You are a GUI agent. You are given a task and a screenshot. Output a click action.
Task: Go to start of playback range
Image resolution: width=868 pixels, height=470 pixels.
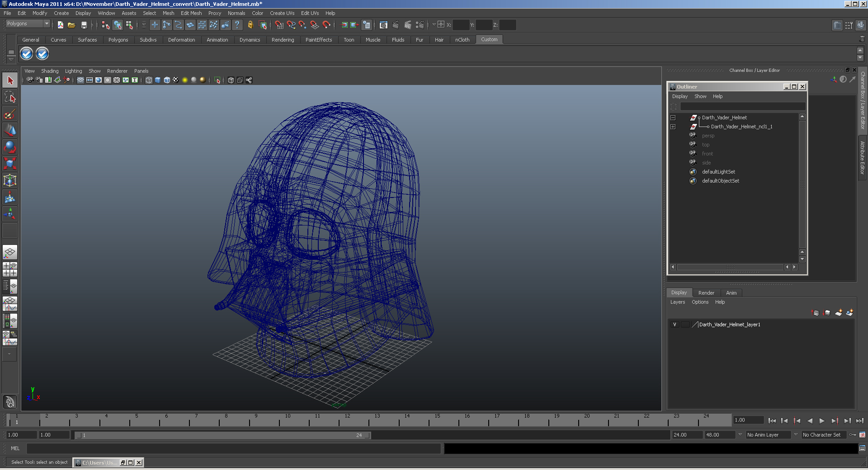point(772,421)
